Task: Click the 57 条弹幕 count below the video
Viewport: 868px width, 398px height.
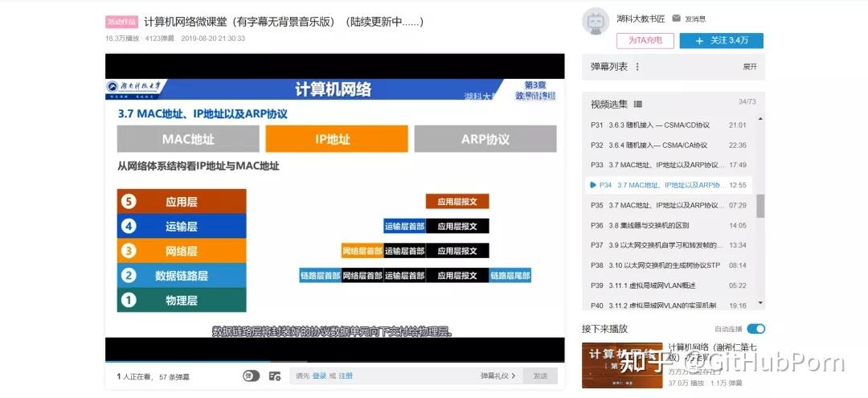Action: [x=174, y=376]
